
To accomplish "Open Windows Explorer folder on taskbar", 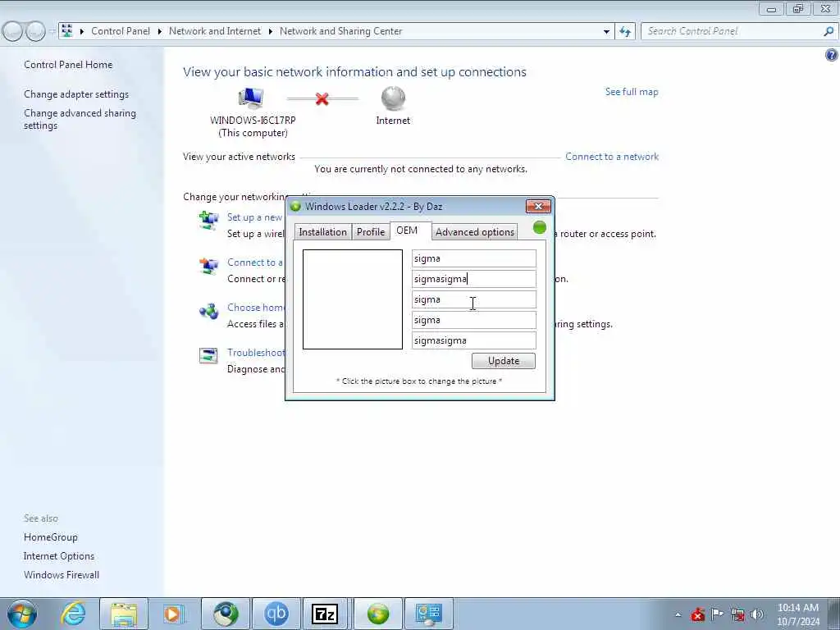I will coord(124,614).
